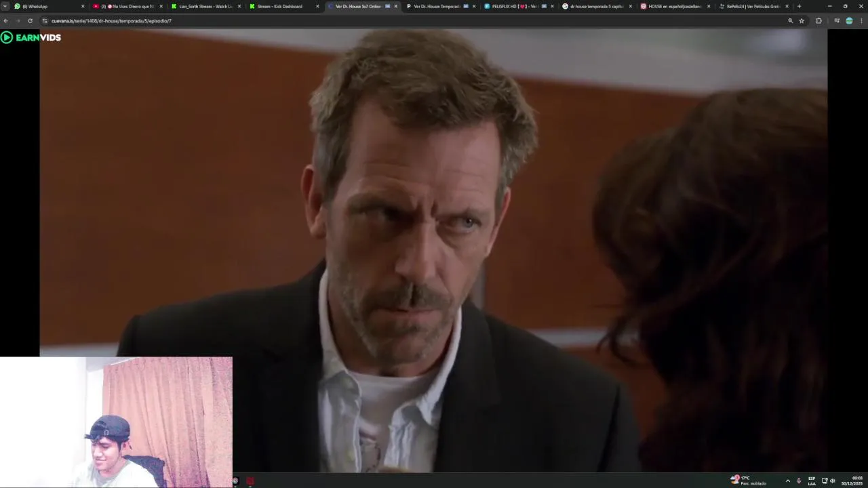Open the clock showing 00:03
The image size is (868, 488).
pyautogui.click(x=852, y=481)
